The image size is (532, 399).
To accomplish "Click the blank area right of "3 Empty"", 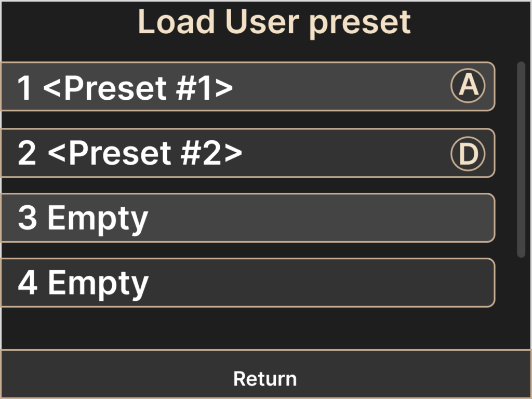I will pos(322,218).
